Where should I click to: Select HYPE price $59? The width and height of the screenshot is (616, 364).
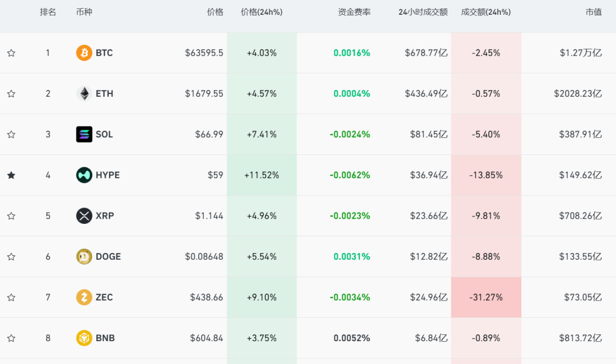point(215,175)
